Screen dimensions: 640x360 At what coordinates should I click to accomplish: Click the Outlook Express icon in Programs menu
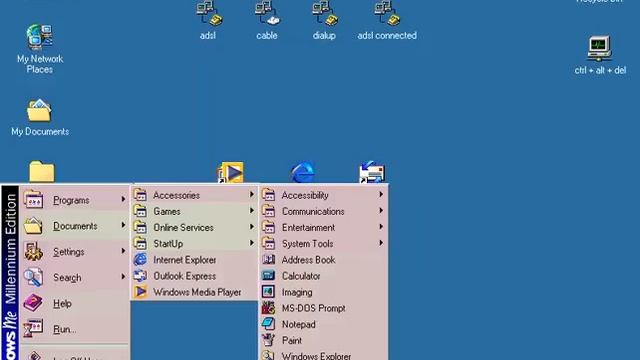(140, 276)
